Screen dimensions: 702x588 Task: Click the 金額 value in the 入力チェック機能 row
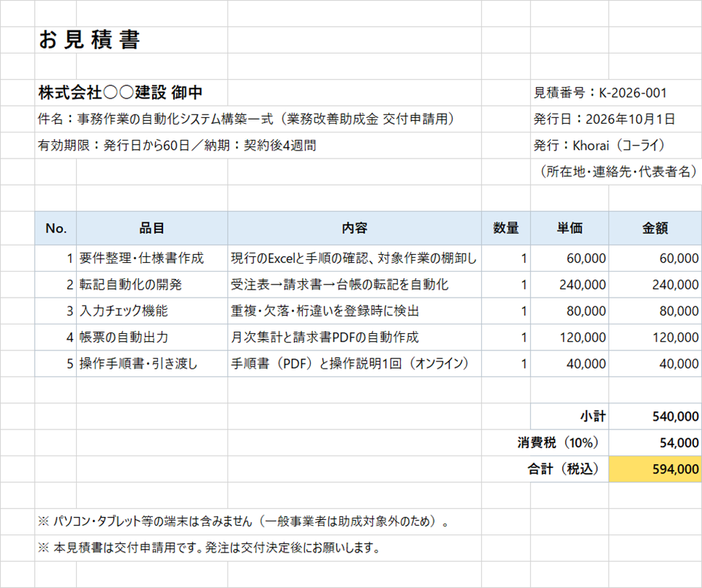click(656, 311)
